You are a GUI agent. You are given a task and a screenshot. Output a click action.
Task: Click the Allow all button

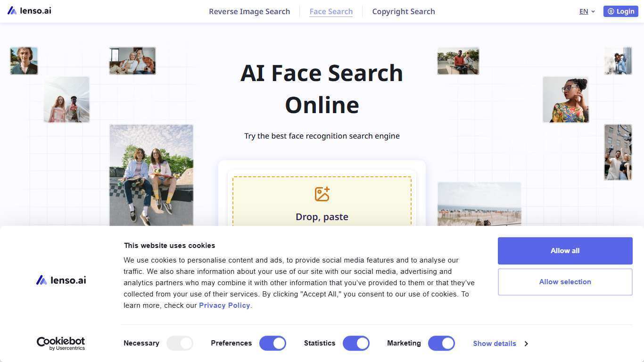pos(565,250)
